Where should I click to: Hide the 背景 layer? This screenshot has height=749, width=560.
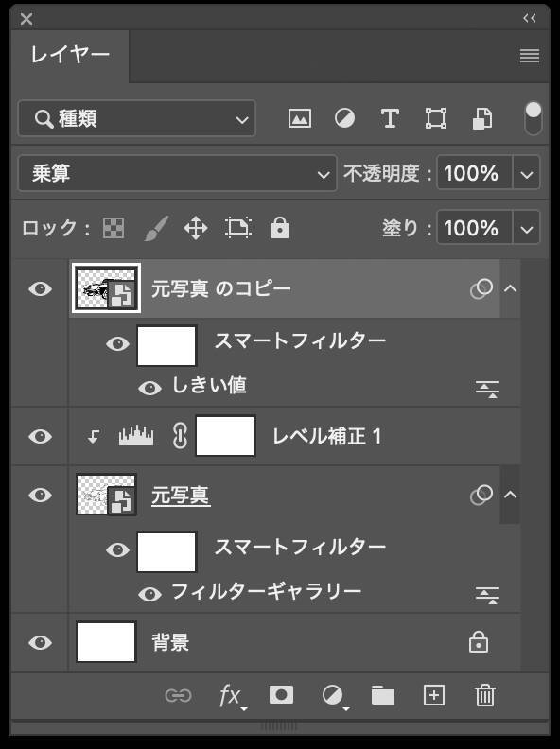tap(40, 642)
